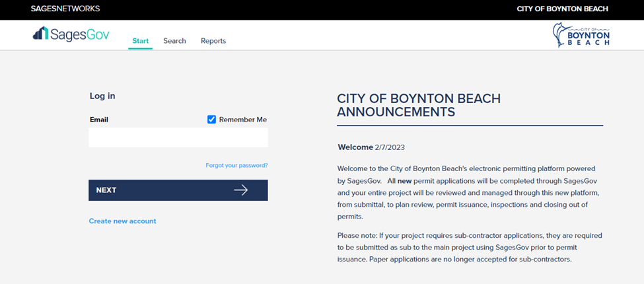Switch to the Search tab
The height and width of the screenshot is (284, 644).
click(x=174, y=41)
